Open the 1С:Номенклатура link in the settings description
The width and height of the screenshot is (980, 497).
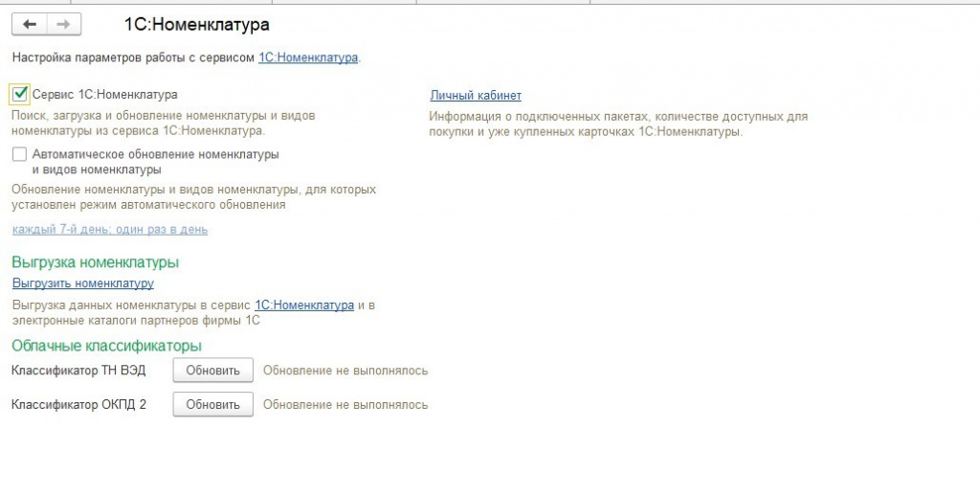tap(308, 57)
